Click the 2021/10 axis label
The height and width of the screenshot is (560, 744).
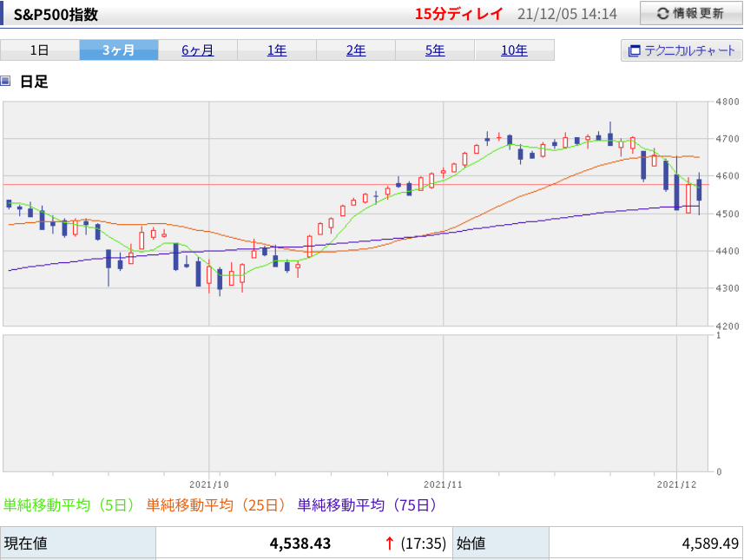(x=208, y=484)
